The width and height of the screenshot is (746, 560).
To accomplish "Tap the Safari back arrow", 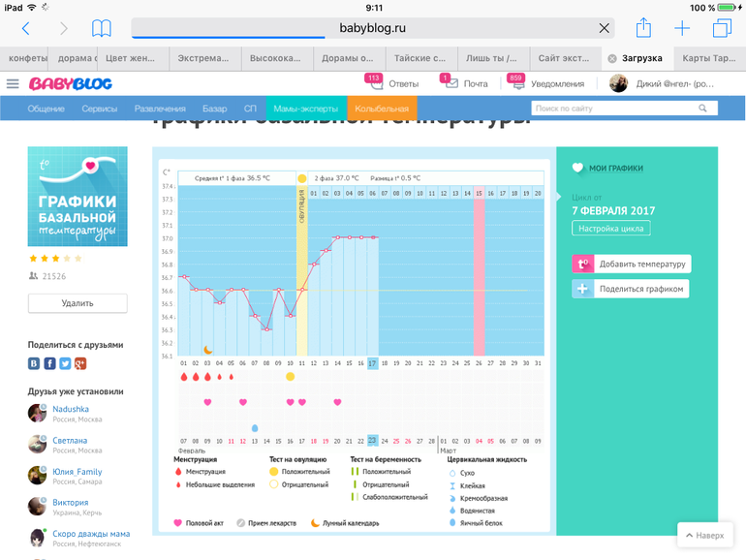I will coord(26,29).
